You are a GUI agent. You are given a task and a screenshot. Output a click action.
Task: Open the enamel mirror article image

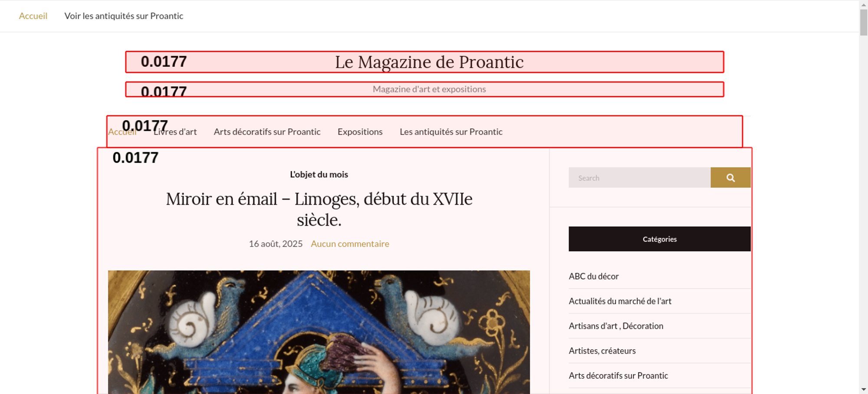319,332
